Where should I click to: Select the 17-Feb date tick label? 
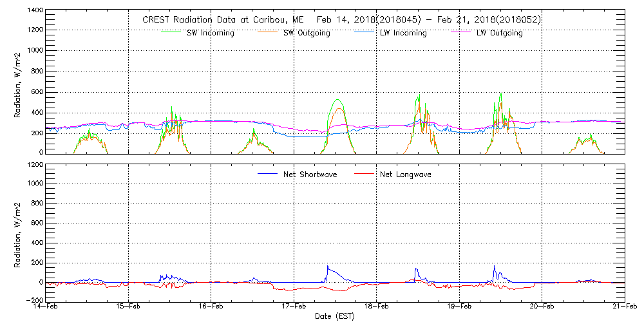(x=294, y=307)
